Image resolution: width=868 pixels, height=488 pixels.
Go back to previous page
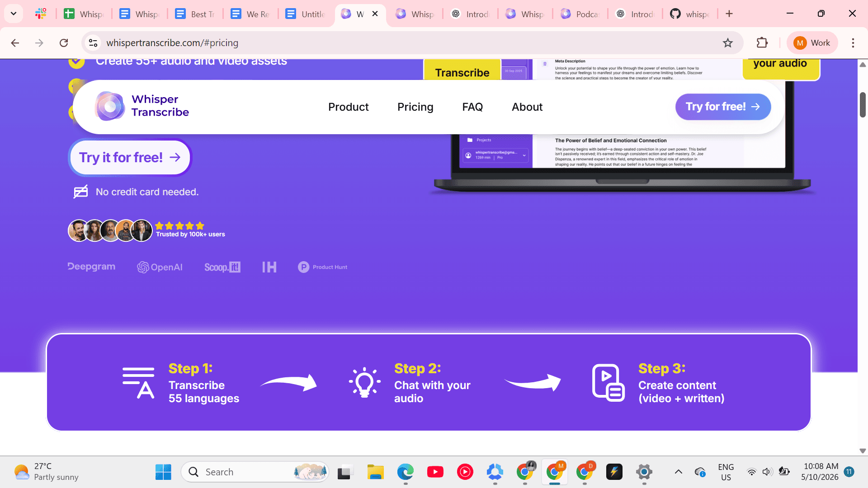tap(15, 43)
